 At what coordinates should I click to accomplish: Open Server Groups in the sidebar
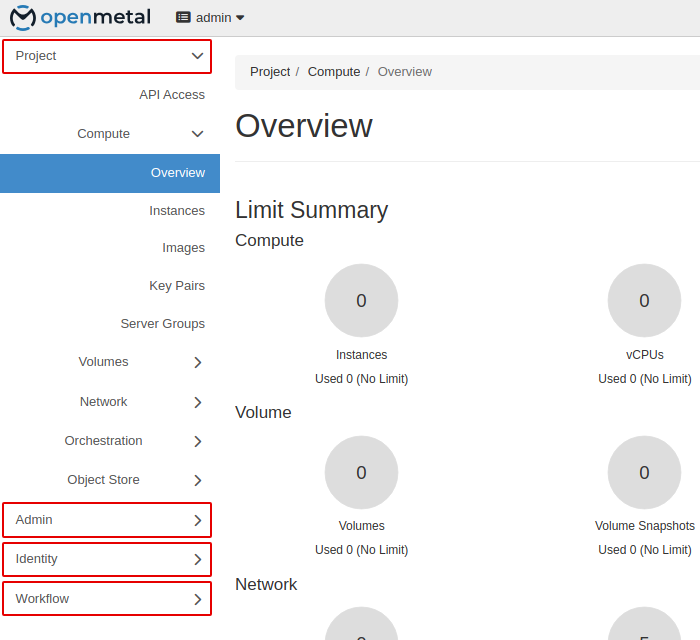pos(162,324)
